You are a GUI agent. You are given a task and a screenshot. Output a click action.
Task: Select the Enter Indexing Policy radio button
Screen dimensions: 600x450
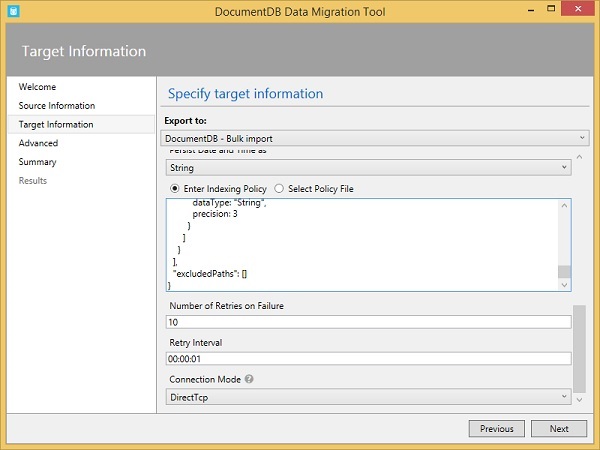[175, 188]
